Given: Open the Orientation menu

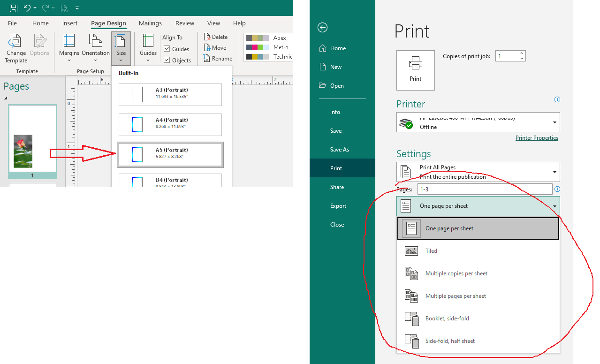Looking at the screenshot, I should tap(96, 49).
